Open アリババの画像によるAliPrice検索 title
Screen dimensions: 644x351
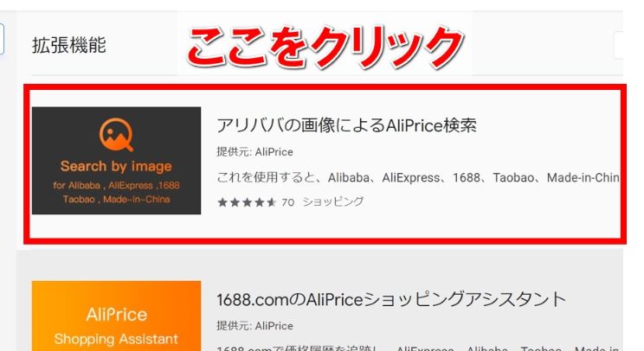(346, 125)
